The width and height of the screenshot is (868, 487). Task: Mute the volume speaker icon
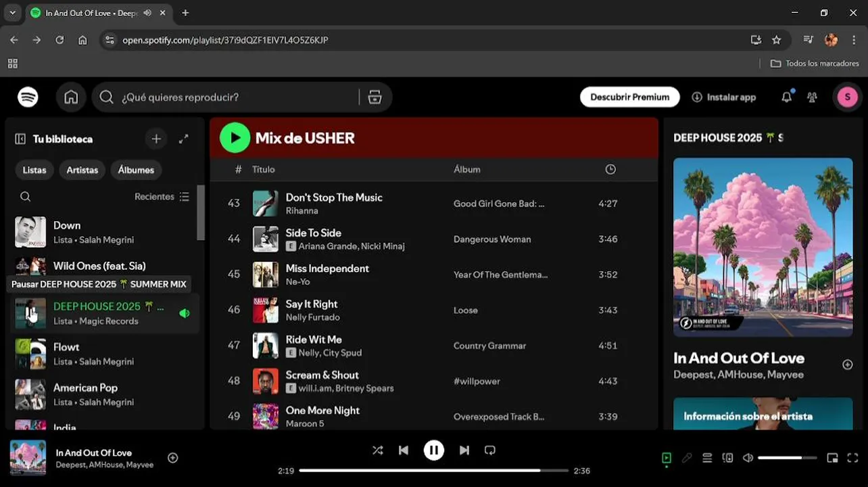[x=748, y=458]
